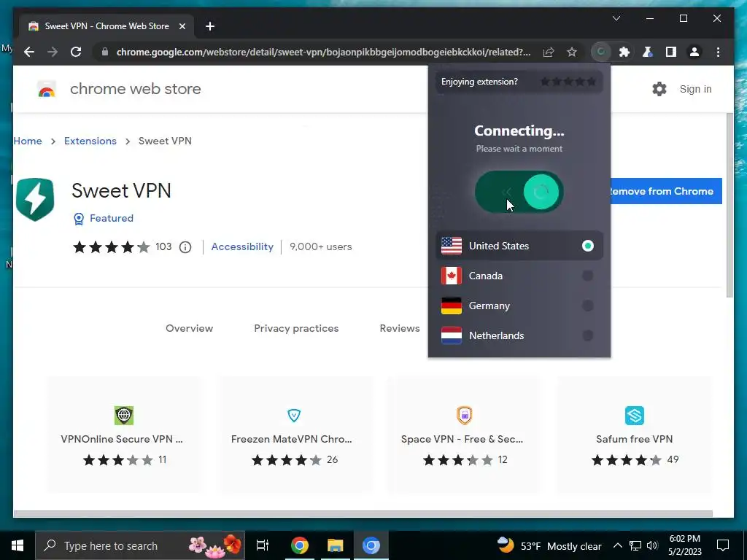Open Google Chrome taskbar icon
The width and height of the screenshot is (747, 560).
point(300,545)
